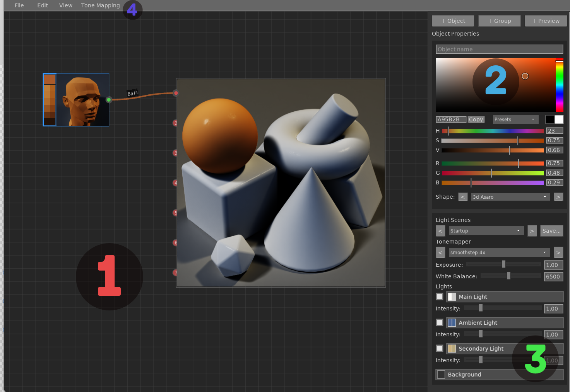Toggle the Main Light checkbox
The height and width of the screenshot is (392, 570).
coord(440,297)
